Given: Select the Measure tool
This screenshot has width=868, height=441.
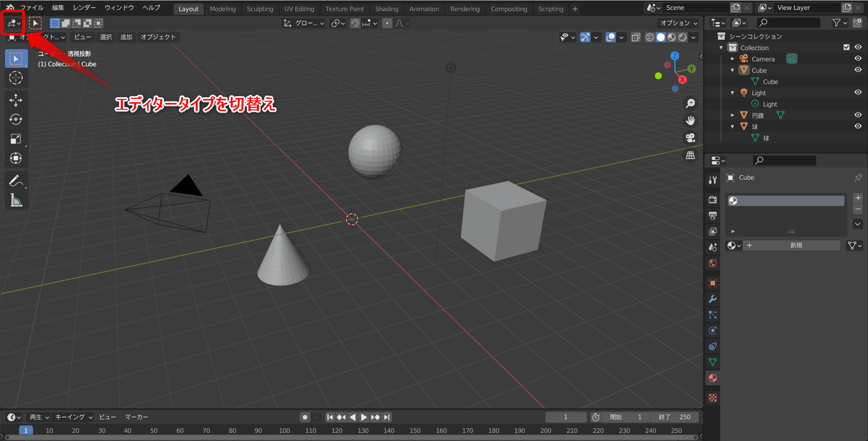Looking at the screenshot, I should coord(16,200).
